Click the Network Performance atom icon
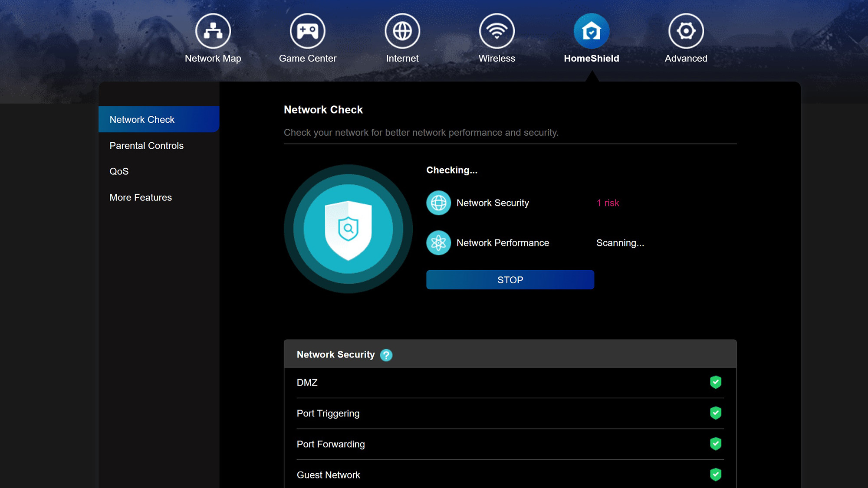The image size is (868, 488). pos(438,243)
